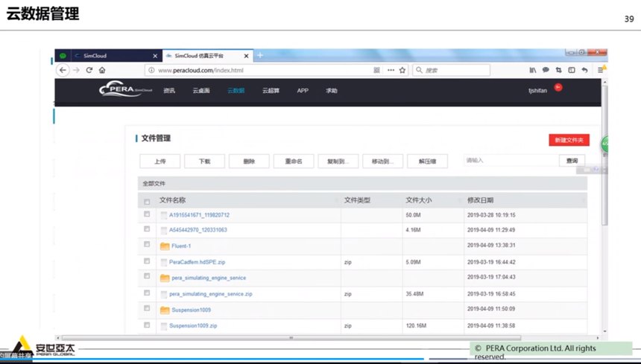Click the browser back arrow

pyautogui.click(x=63, y=70)
